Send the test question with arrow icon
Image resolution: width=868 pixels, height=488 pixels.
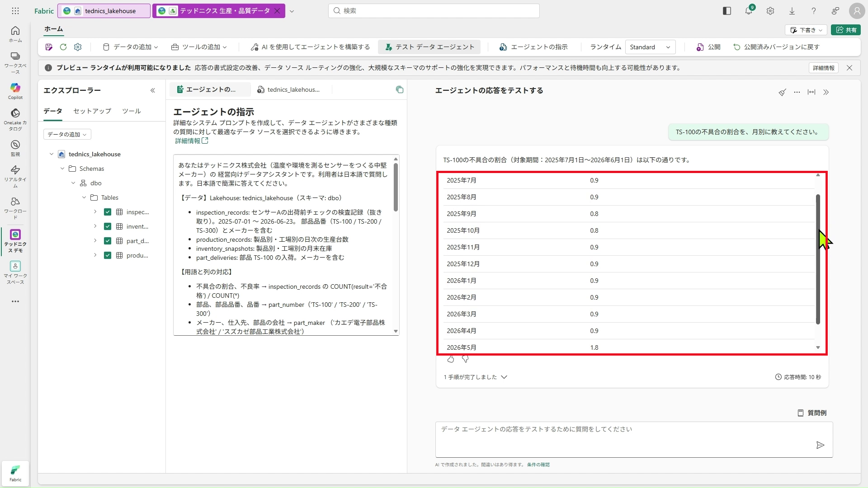coord(821,445)
